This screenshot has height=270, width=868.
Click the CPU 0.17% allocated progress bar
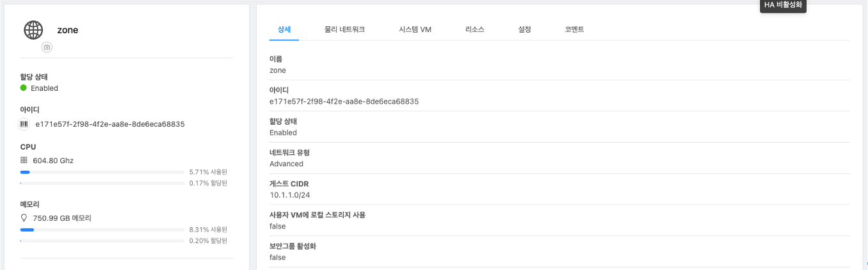pos(102,183)
